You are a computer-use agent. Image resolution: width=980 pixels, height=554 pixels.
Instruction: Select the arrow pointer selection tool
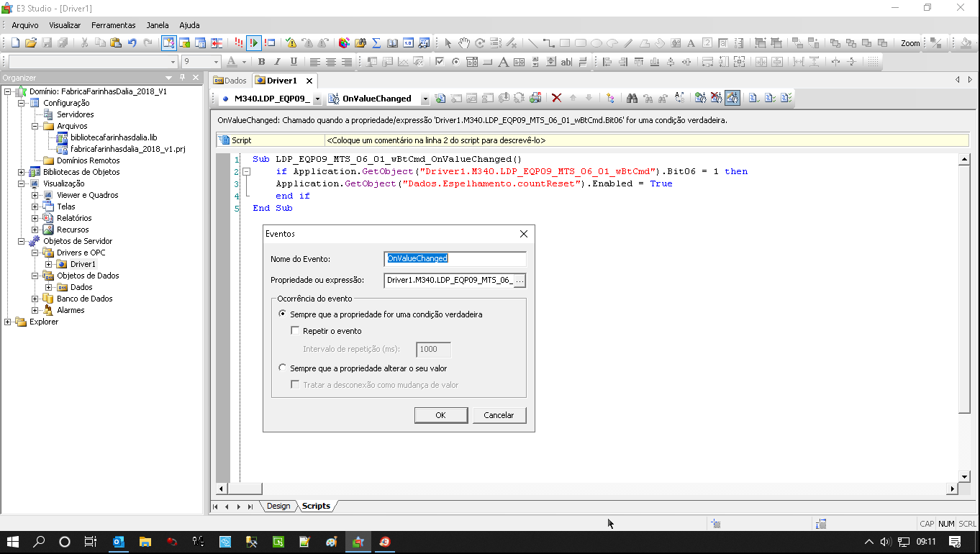(x=448, y=43)
